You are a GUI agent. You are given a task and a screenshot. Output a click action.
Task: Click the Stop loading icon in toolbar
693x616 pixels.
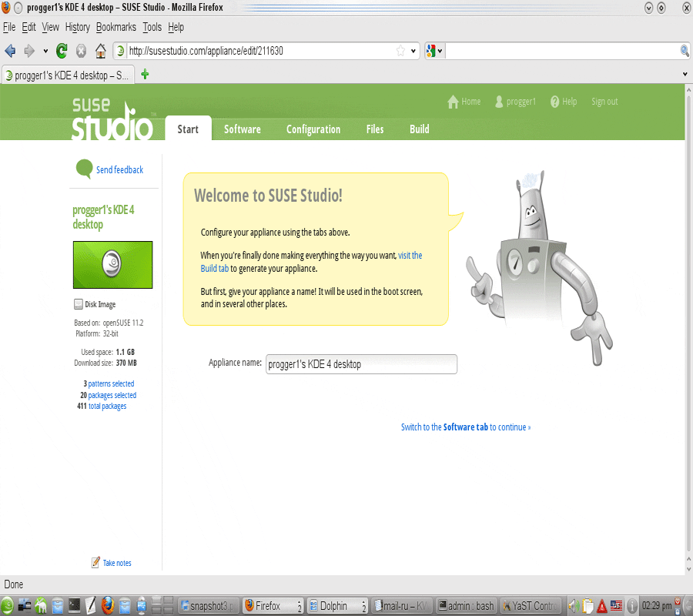(x=81, y=52)
